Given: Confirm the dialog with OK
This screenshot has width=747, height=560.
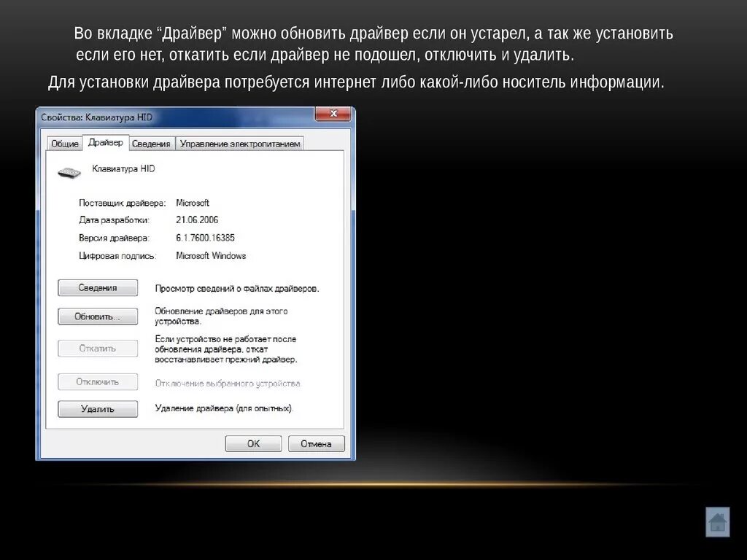Looking at the screenshot, I should pos(253,443).
